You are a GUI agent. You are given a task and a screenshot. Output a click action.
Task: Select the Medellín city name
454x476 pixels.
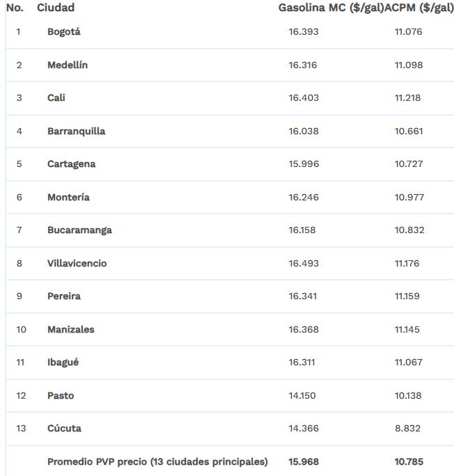68,65
